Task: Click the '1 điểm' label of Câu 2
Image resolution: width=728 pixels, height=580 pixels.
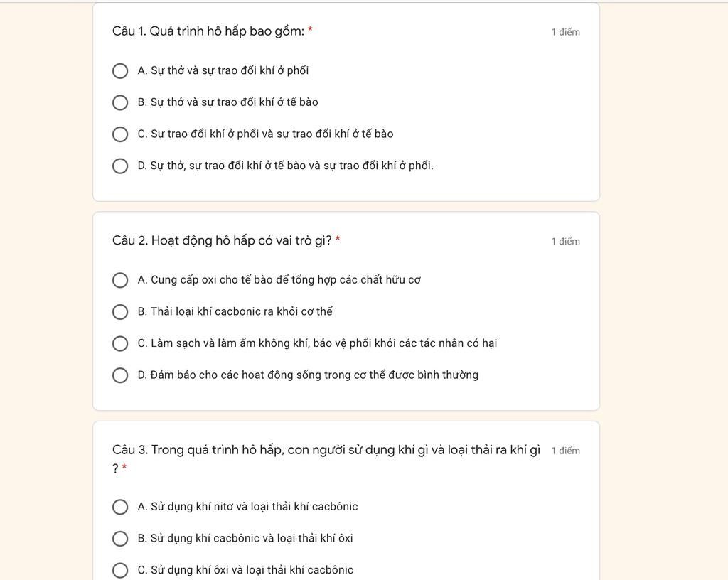Action: point(565,242)
